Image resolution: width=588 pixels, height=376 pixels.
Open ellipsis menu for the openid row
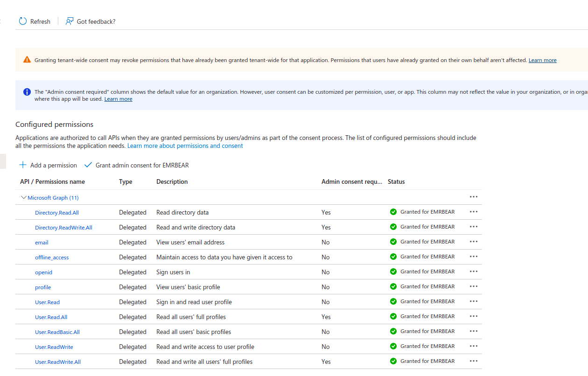(x=474, y=272)
